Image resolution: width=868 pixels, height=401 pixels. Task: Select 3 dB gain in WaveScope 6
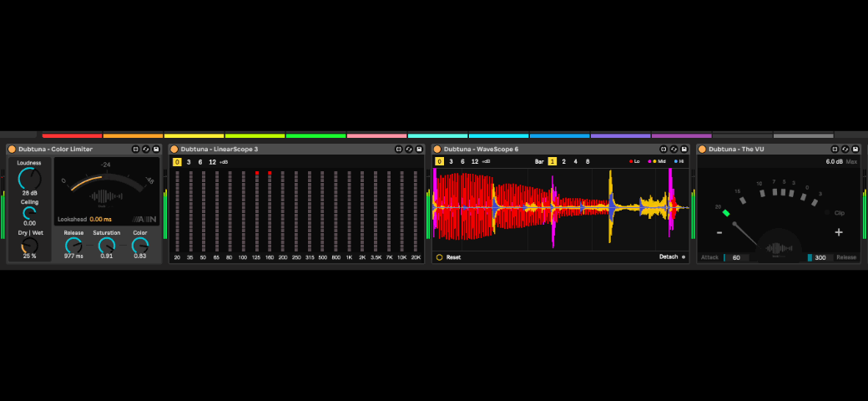point(452,162)
